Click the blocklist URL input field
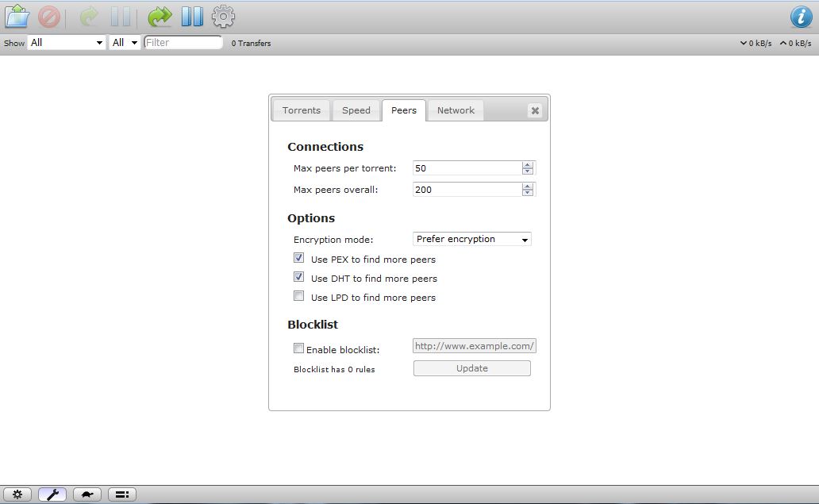Screen dimensions: 819x504 pos(475,346)
